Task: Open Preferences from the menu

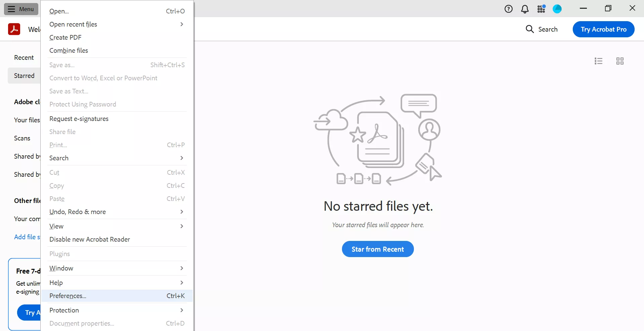Action: [68, 296]
